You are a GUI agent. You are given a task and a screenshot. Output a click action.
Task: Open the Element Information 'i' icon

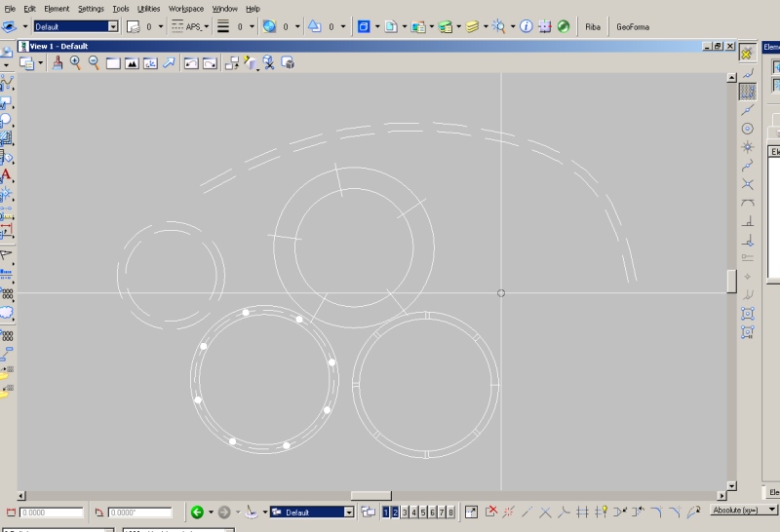[526, 26]
